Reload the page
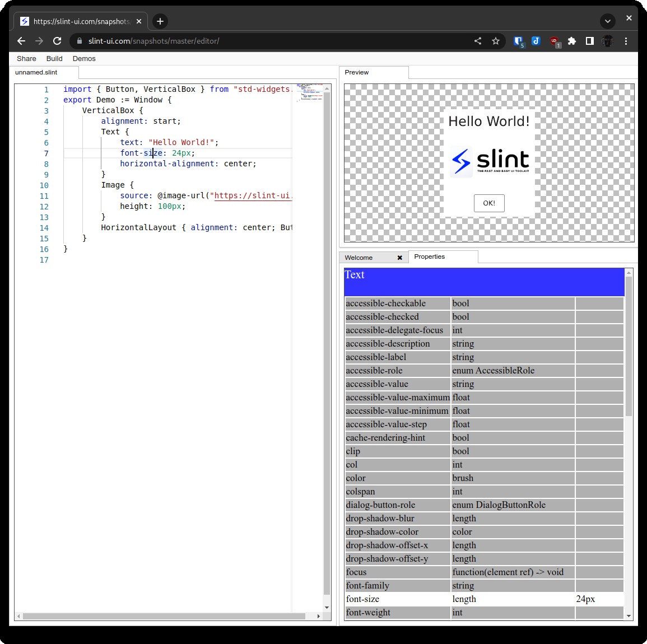The height and width of the screenshot is (644, 647). [57, 41]
